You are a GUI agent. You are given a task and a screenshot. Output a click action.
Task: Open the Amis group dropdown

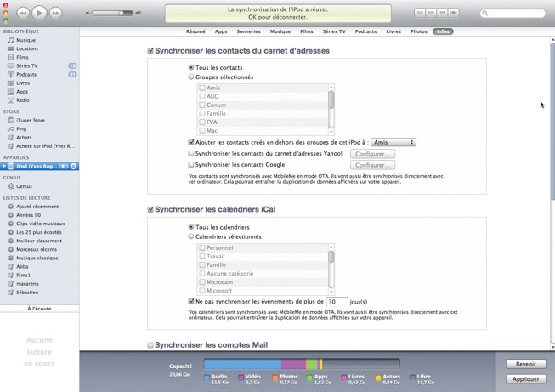tap(394, 142)
